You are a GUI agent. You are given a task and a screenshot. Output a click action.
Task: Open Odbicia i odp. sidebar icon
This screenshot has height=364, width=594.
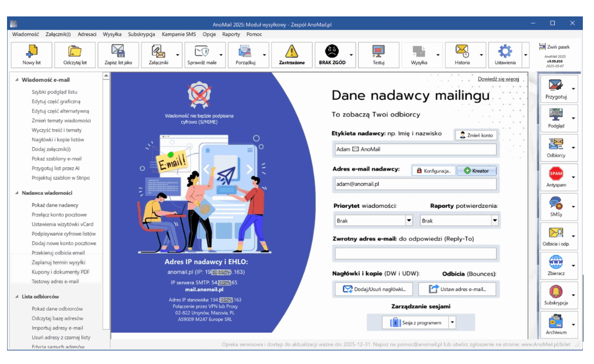556,232
